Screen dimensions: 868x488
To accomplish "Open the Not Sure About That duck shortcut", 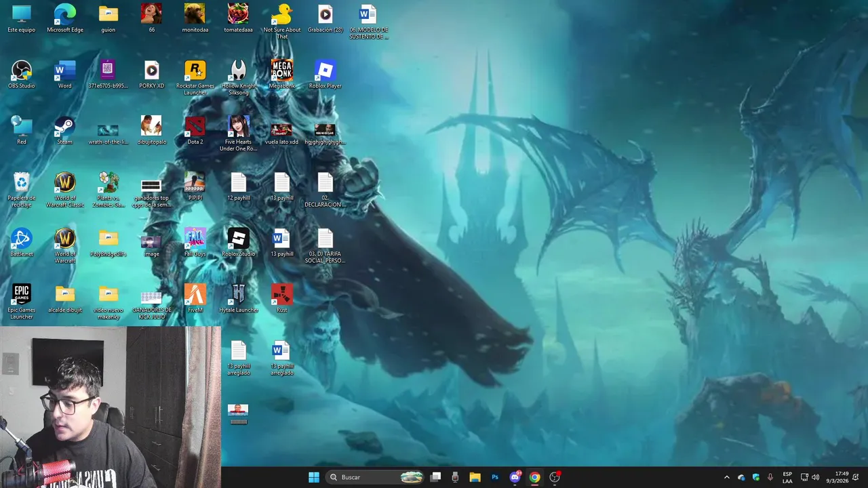I will [x=281, y=22].
